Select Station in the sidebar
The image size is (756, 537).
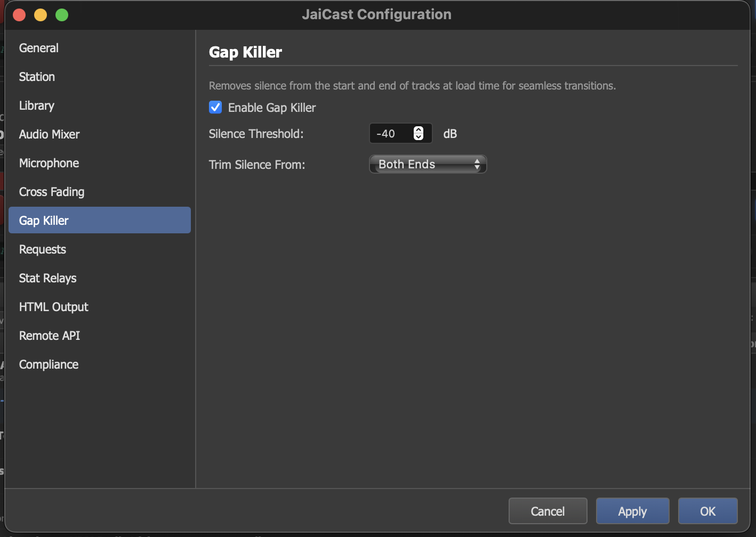point(100,77)
